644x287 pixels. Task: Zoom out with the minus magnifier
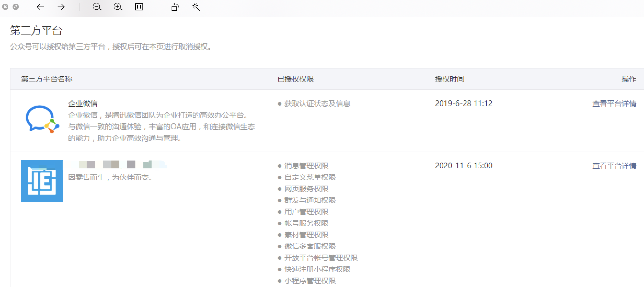click(97, 7)
